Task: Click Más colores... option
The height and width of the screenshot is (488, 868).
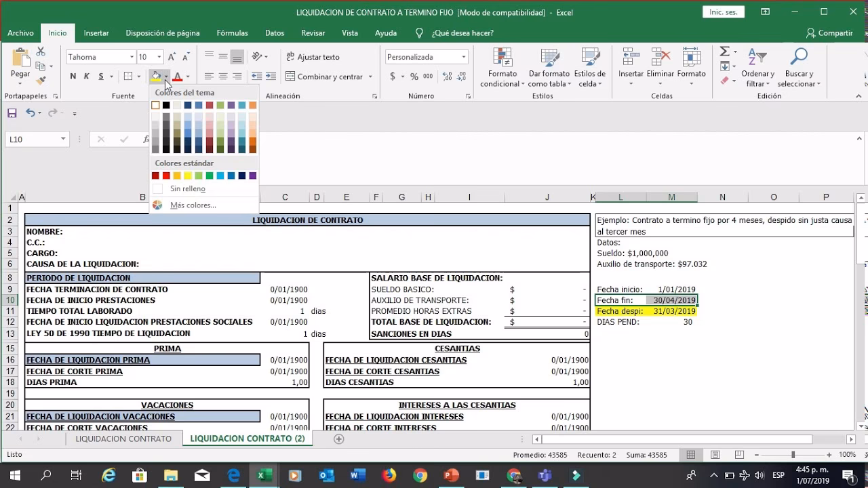Action: pos(193,205)
